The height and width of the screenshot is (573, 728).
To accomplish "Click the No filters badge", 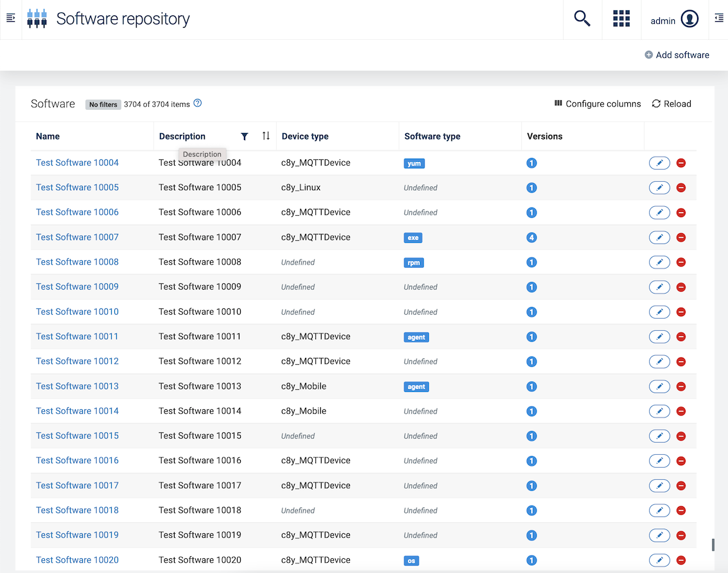I will [x=103, y=105].
